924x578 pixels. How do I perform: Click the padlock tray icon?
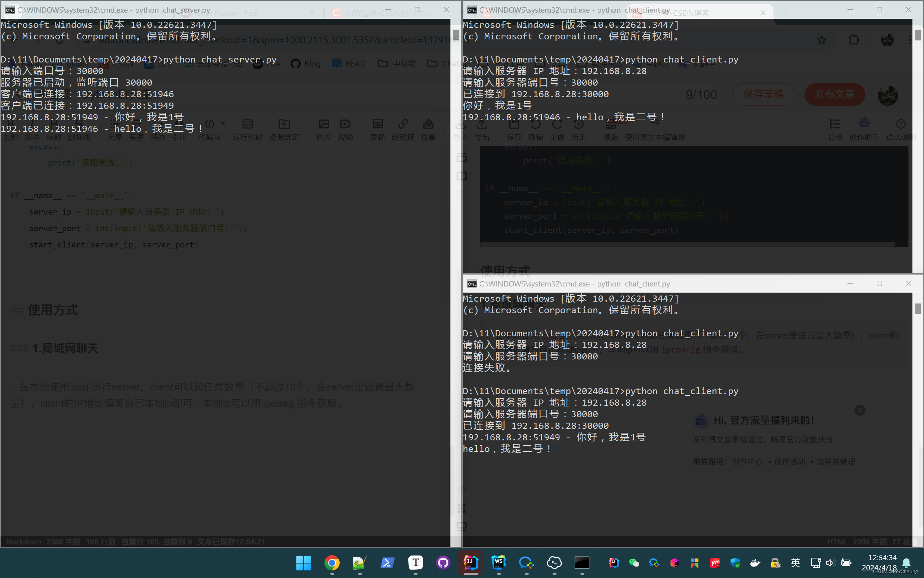pos(775,563)
